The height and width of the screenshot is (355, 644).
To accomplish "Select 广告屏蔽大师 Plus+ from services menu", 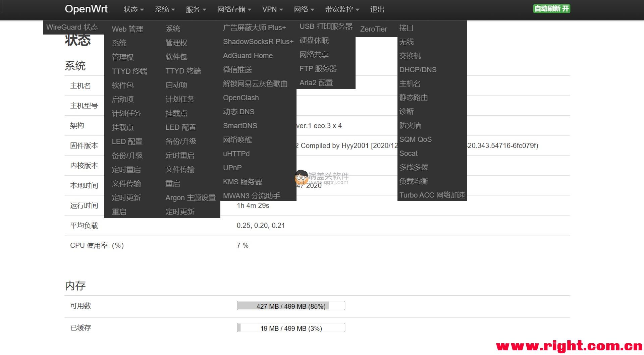I will pos(255,27).
